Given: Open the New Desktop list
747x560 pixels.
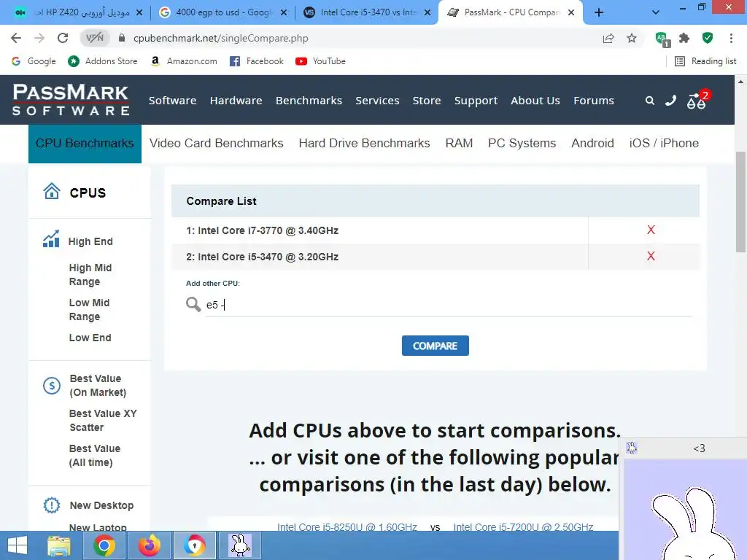Looking at the screenshot, I should coord(101,505).
